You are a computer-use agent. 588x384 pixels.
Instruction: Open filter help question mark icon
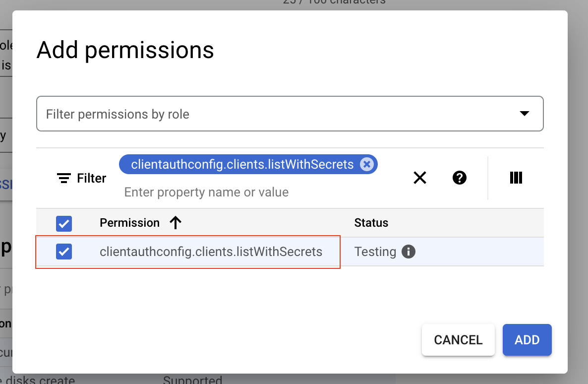coord(460,178)
